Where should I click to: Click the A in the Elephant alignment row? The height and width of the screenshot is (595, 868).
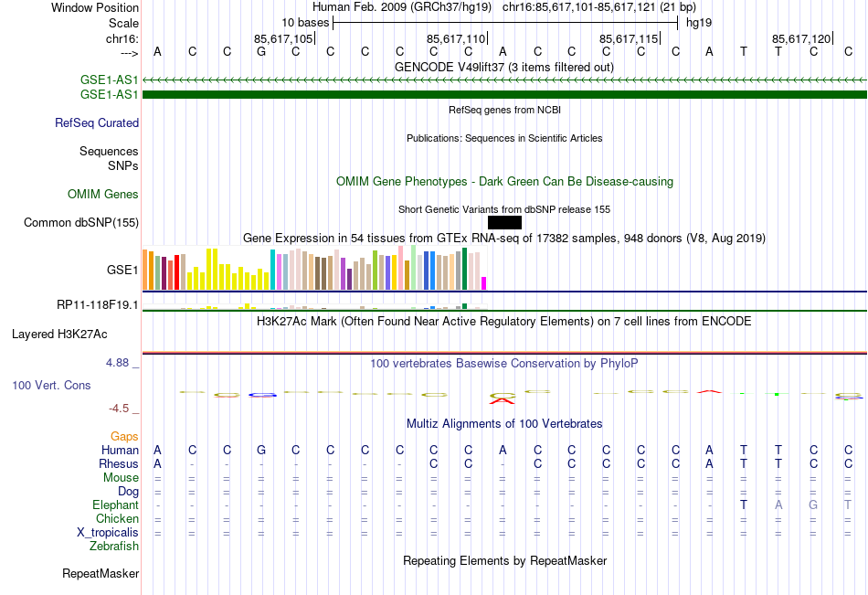[x=778, y=505]
